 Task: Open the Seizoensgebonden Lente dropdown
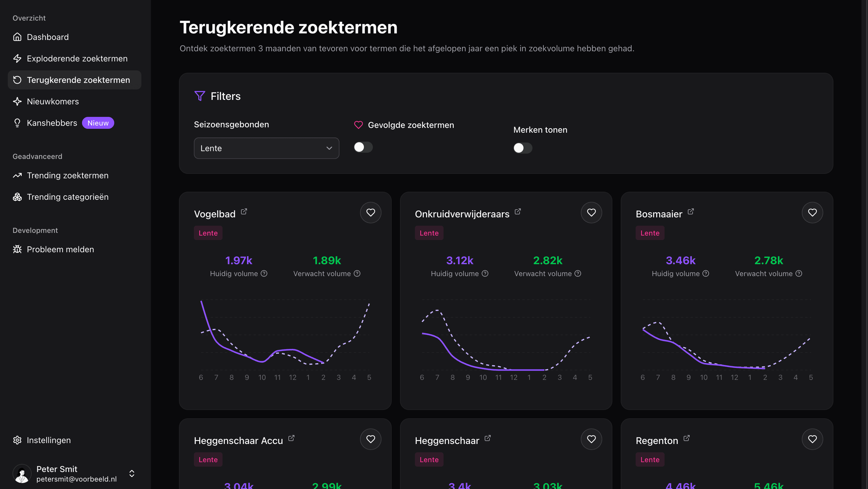coord(266,148)
